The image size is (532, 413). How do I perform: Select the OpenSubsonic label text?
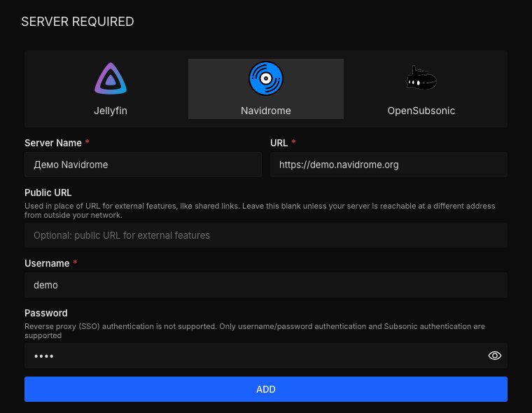tap(421, 111)
